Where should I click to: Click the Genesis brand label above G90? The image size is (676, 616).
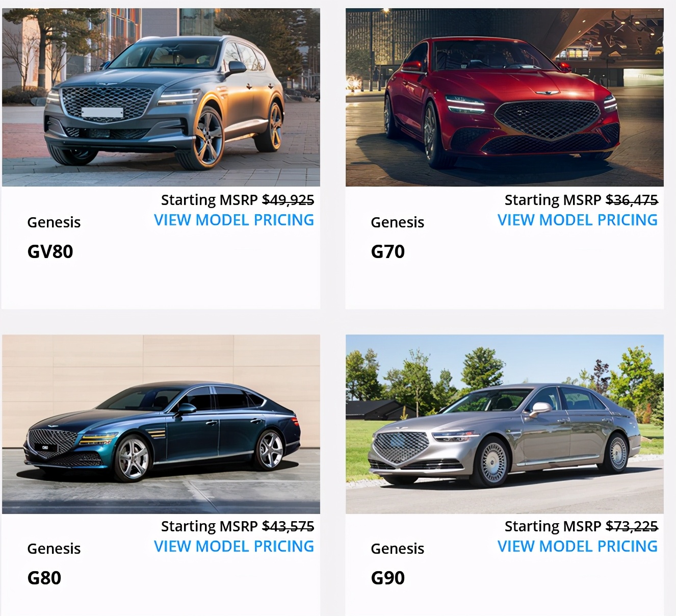point(398,549)
